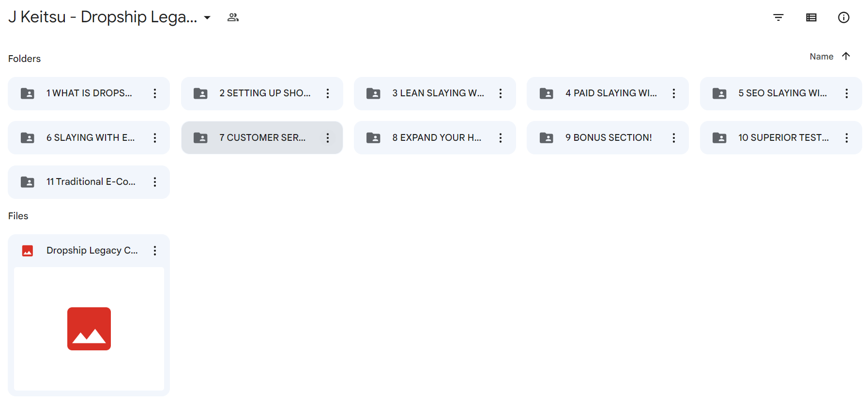Screen dimensions: 868x406
Task: Open the Dropship Legacy image thumbnail preview
Action: (x=89, y=329)
